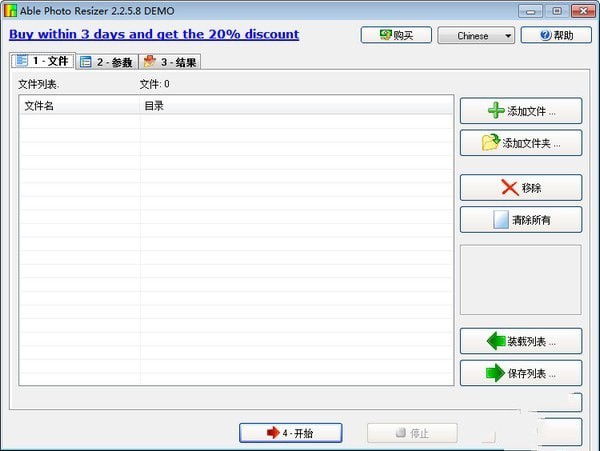
Task: Switch to the 1 - 文件 tab
Action: click(43, 61)
